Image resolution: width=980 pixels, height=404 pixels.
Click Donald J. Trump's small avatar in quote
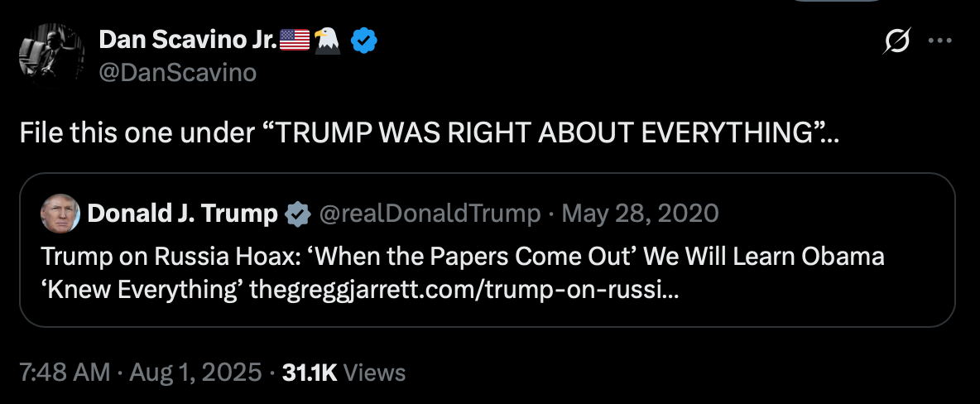pos(60,214)
